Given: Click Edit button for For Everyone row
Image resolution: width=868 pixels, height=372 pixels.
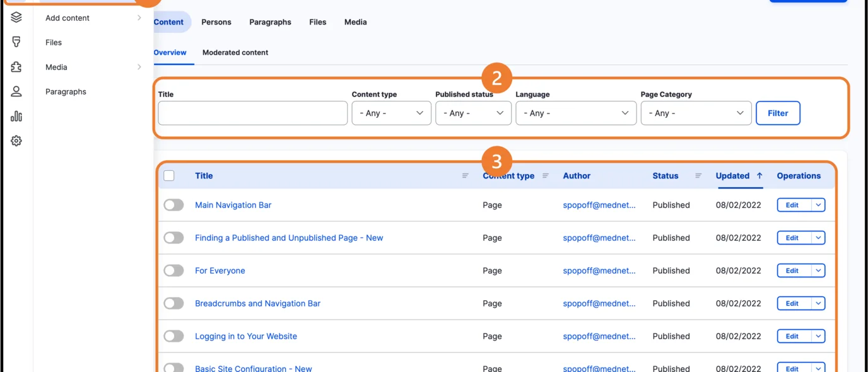Looking at the screenshot, I should 794,270.
